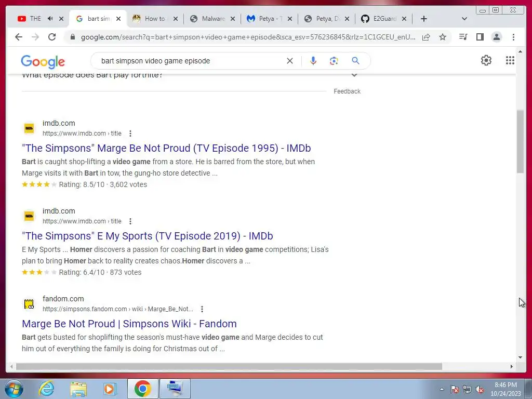Start a voice search with microphone
The width and height of the screenshot is (532, 399).
pos(313,61)
